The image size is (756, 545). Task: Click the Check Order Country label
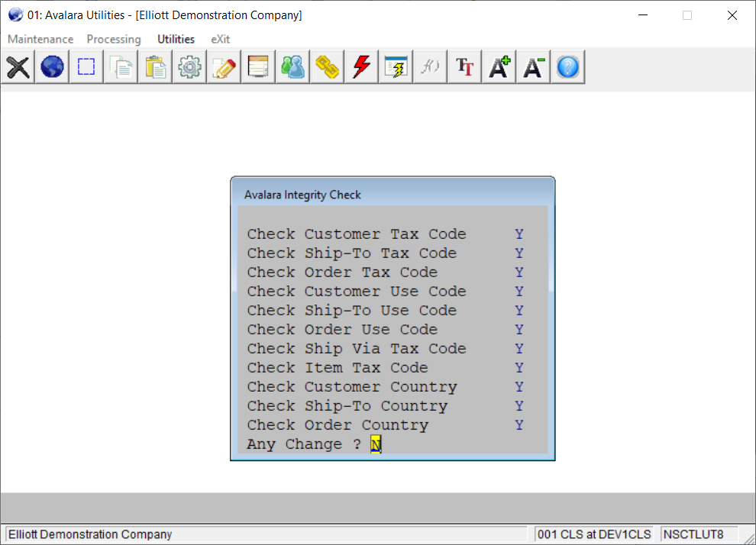tap(338, 425)
